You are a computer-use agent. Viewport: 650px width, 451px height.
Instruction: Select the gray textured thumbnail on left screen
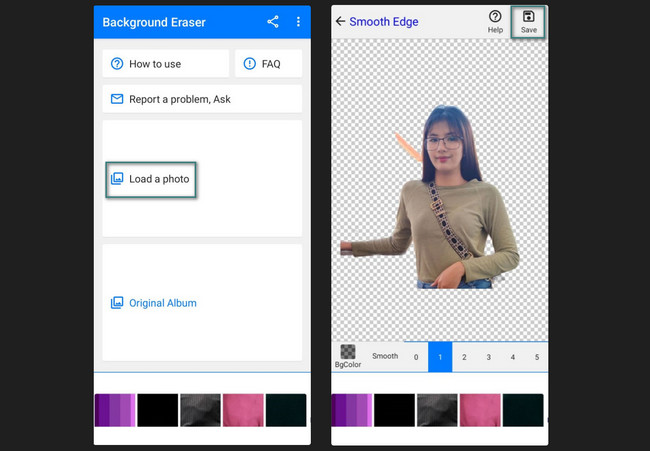click(x=200, y=410)
